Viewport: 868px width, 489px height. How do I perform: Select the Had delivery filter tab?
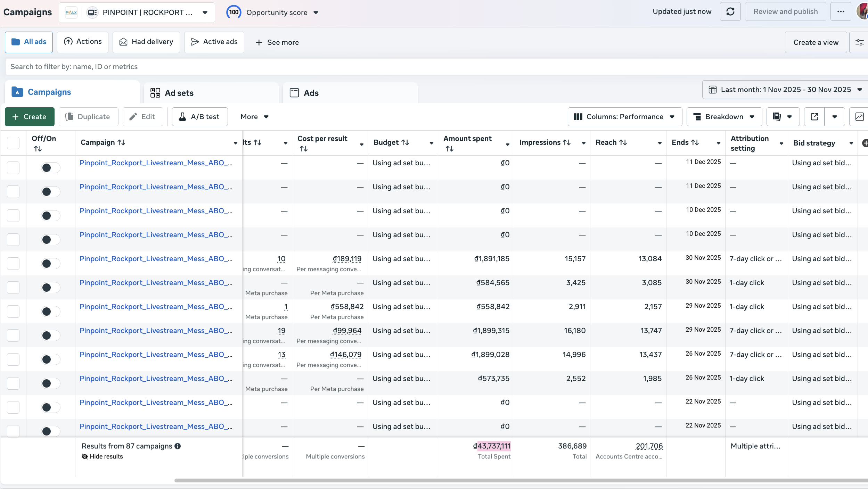point(146,42)
